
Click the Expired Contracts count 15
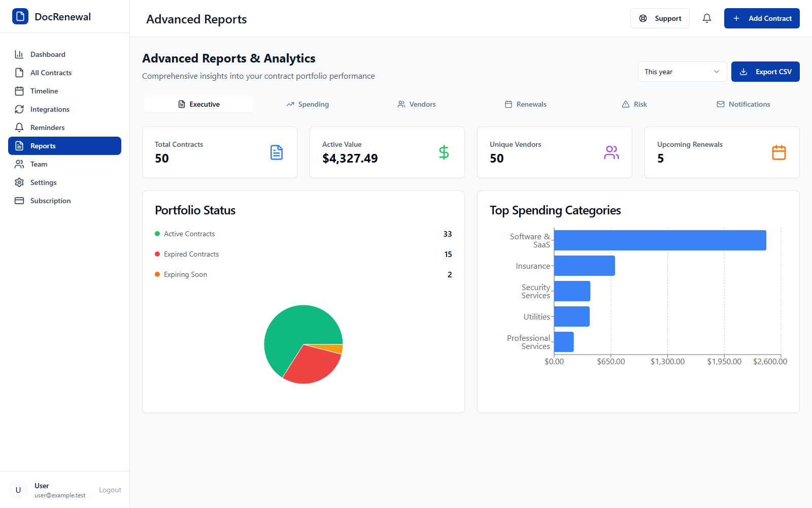(x=448, y=254)
